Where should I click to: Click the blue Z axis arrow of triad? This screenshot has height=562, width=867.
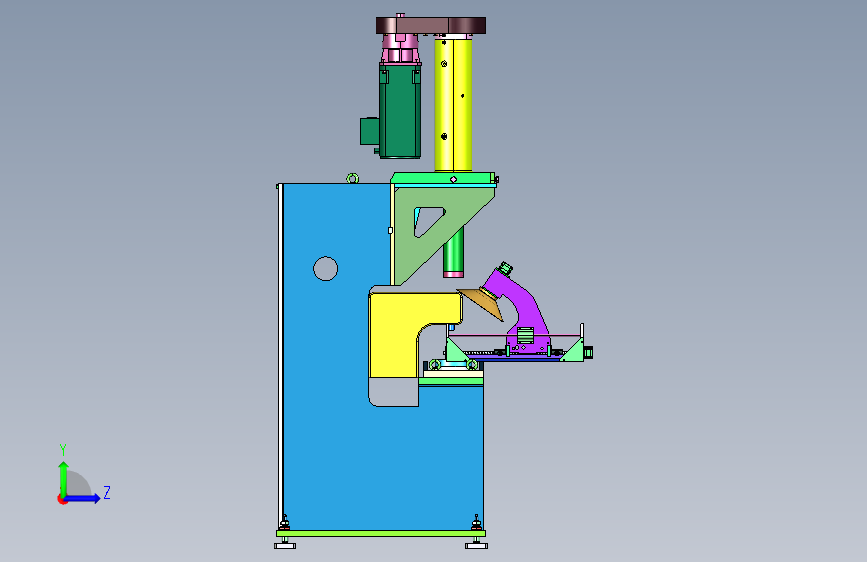point(83,498)
